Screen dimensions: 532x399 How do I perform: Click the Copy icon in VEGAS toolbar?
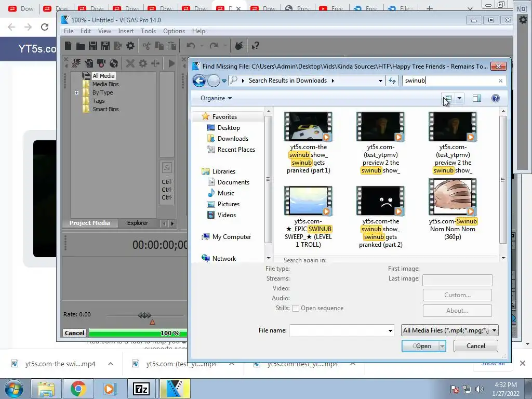(x=159, y=46)
